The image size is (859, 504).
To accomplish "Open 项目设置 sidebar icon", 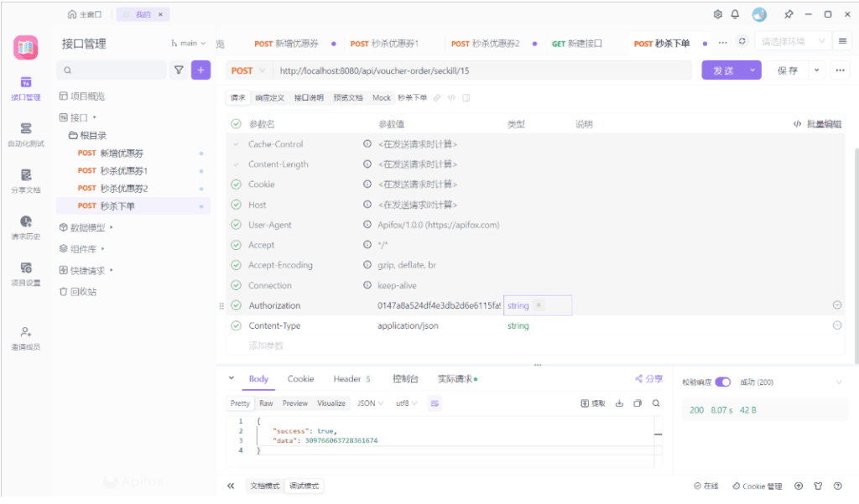I will [x=26, y=273].
